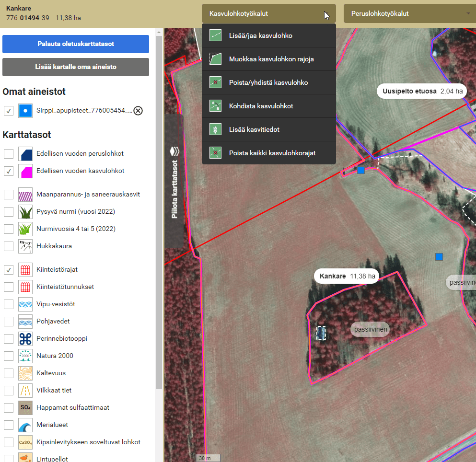Enable the Edellisen vuoden peruslohkot checkbox
The image size is (476, 462).
(x=9, y=154)
